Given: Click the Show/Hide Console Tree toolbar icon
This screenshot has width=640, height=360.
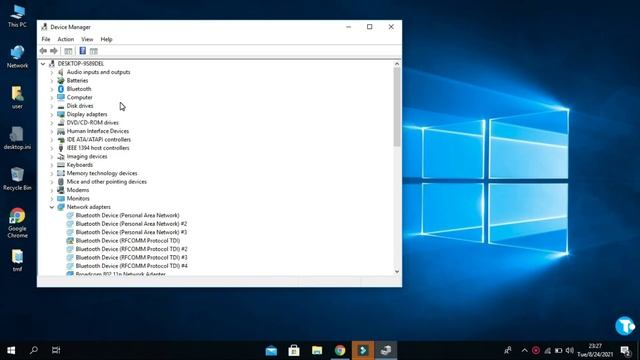Looking at the screenshot, I should [68, 51].
